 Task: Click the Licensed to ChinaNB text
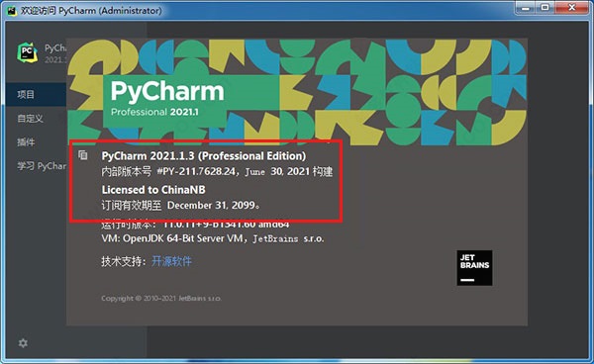153,190
